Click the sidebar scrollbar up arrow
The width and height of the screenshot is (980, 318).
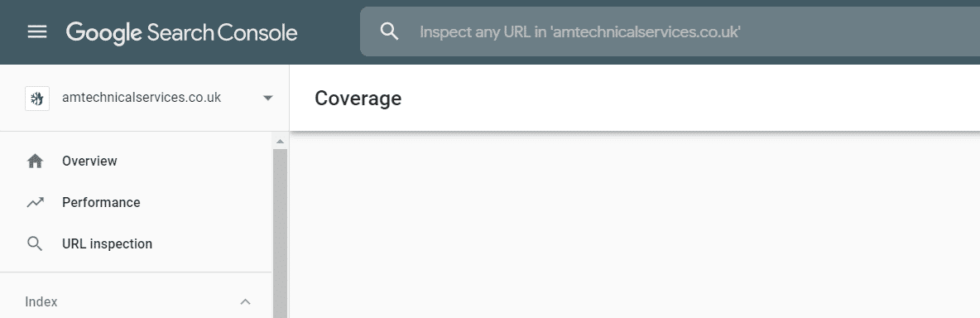coord(280,141)
